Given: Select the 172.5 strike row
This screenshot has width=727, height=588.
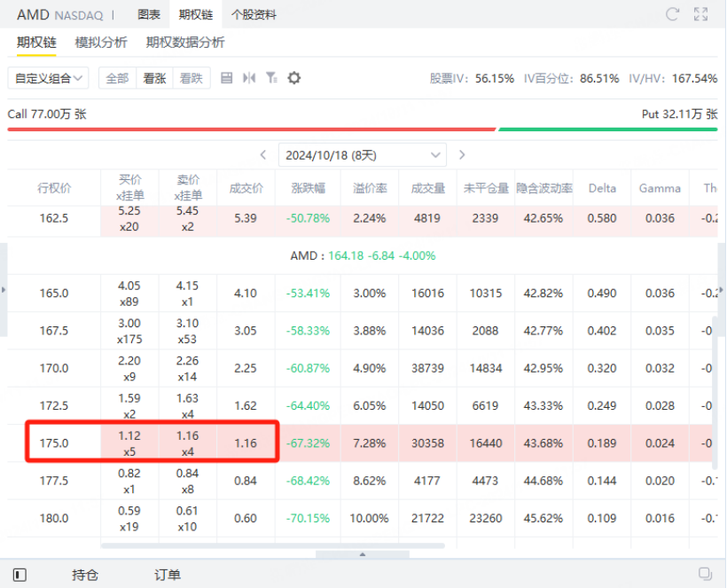Looking at the screenshot, I should click(363, 406).
